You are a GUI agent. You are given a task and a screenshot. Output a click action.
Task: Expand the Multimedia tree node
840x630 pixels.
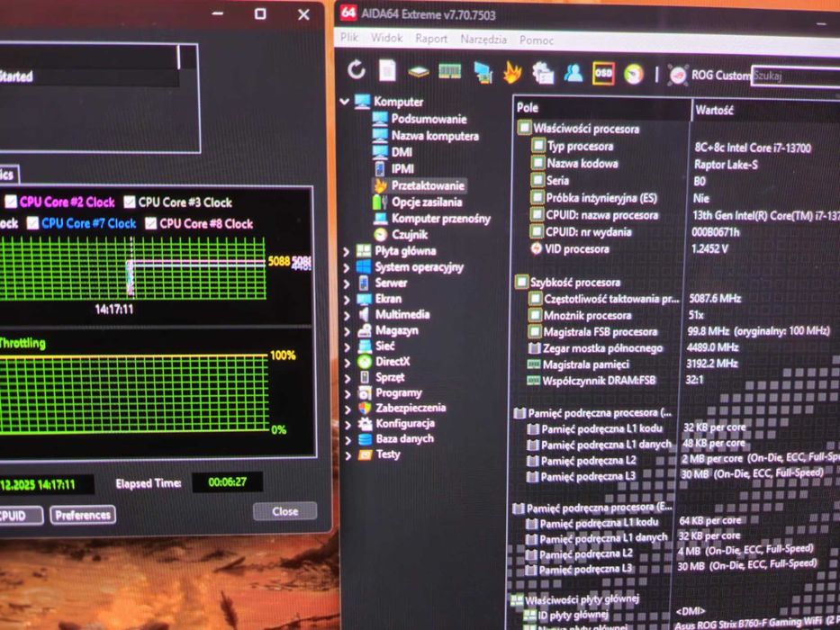(347, 316)
